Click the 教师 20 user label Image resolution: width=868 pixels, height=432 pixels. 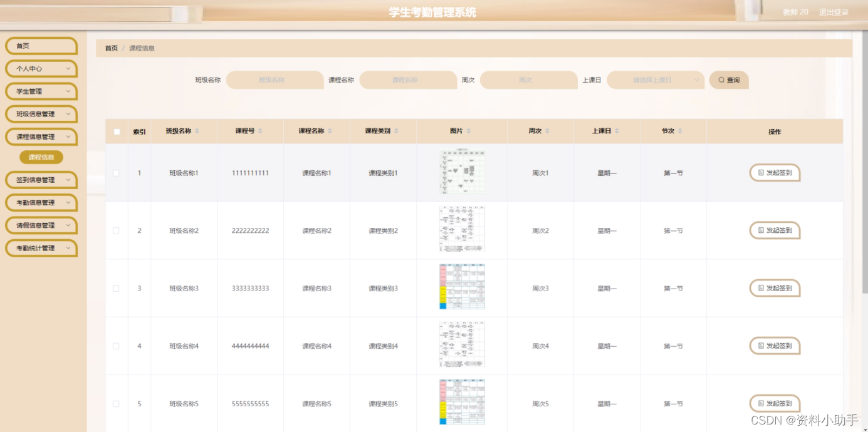click(x=795, y=13)
